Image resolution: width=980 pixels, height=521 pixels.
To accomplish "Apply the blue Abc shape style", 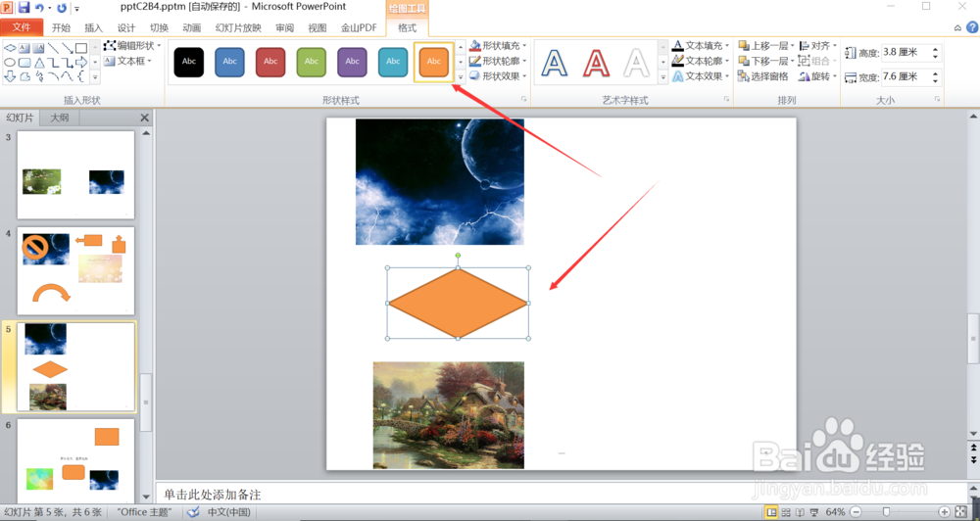I will 229,62.
